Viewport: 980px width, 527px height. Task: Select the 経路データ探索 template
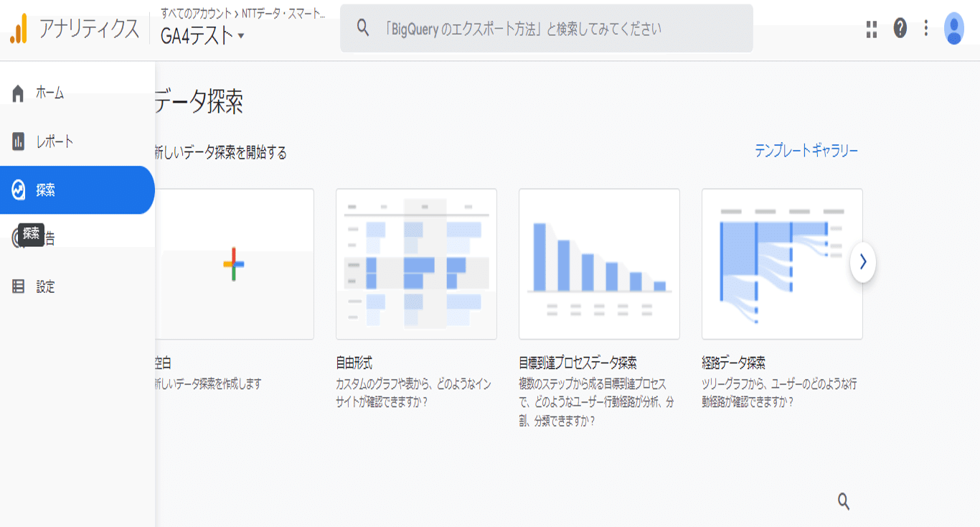(782, 263)
